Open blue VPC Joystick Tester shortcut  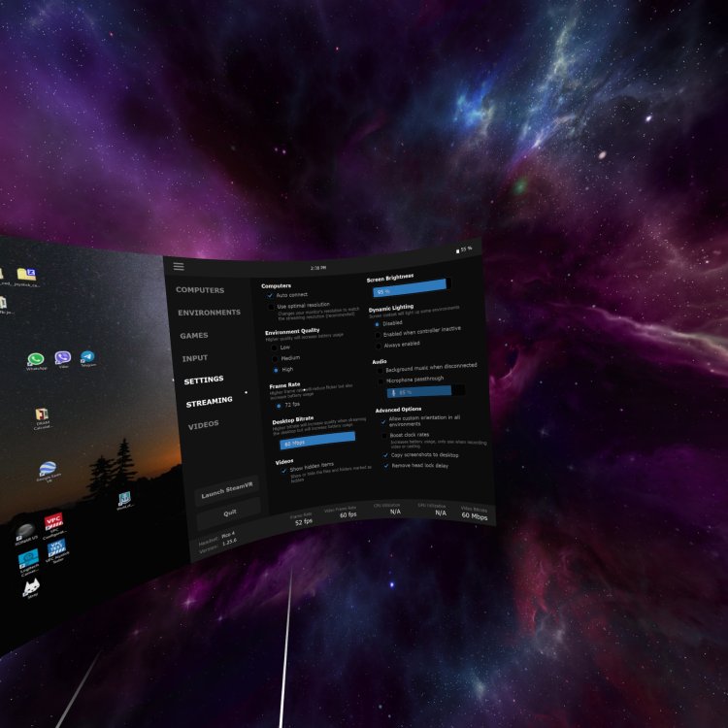point(56,551)
